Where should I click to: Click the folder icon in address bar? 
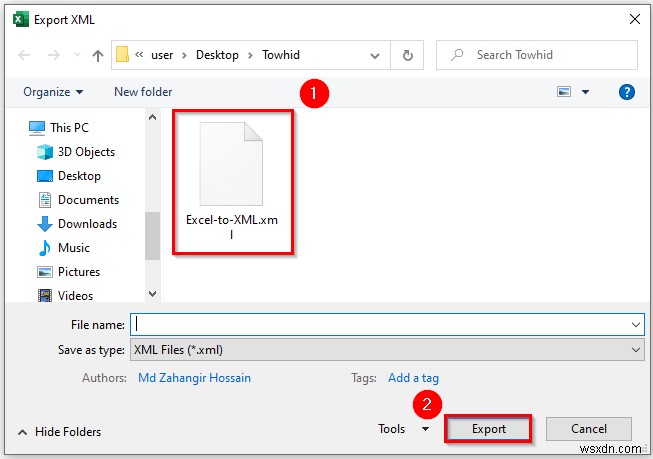click(122, 54)
